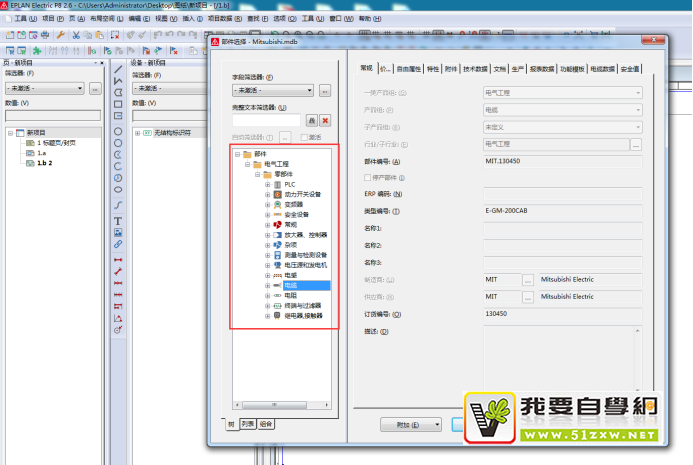This screenshot has height=465, width=693.
Task: Click the insert image tool icon
Action: coord(118,232)
